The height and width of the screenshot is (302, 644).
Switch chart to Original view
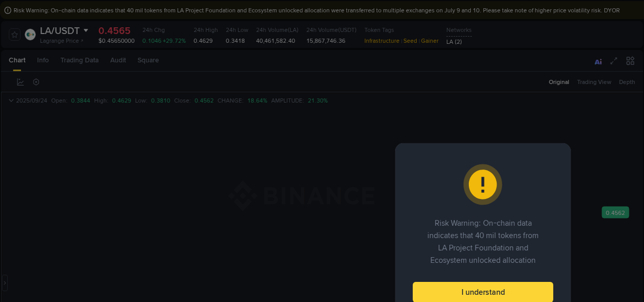[558, 82]
